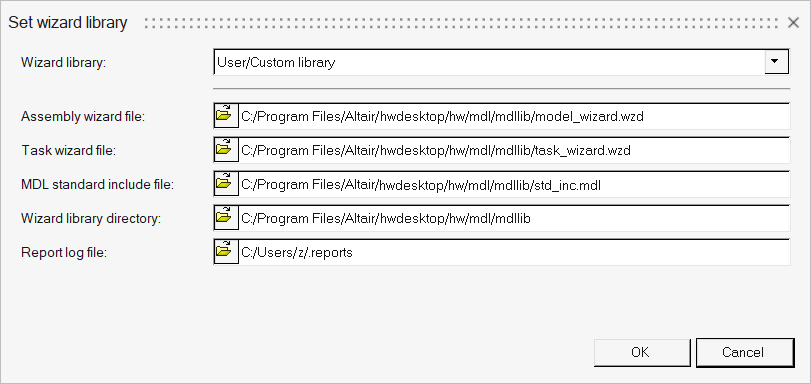The image size is (811, 384).
Task: Click the "Assembly wizard file:" label
Action: [x=83, y=116]
